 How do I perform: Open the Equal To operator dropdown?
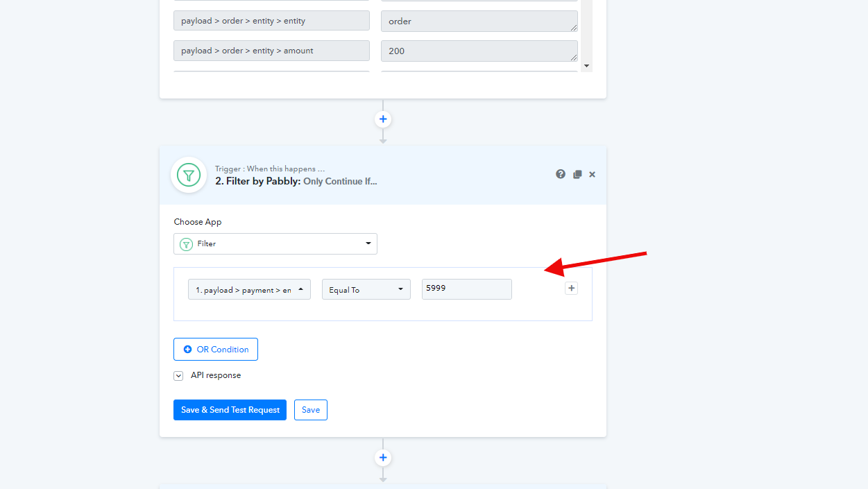click(x=366, y=289)
